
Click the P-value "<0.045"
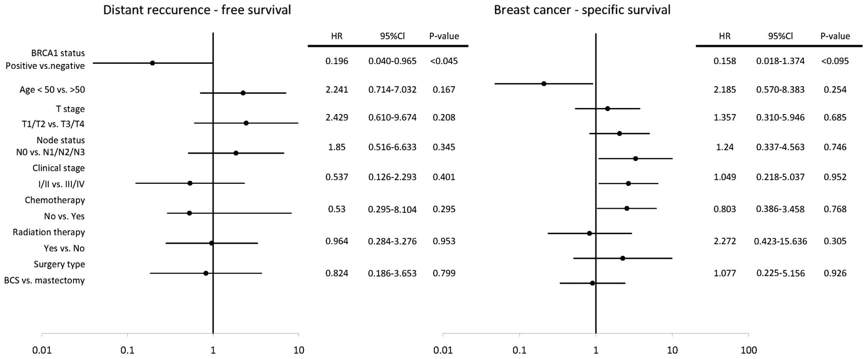tap(444, 61)
